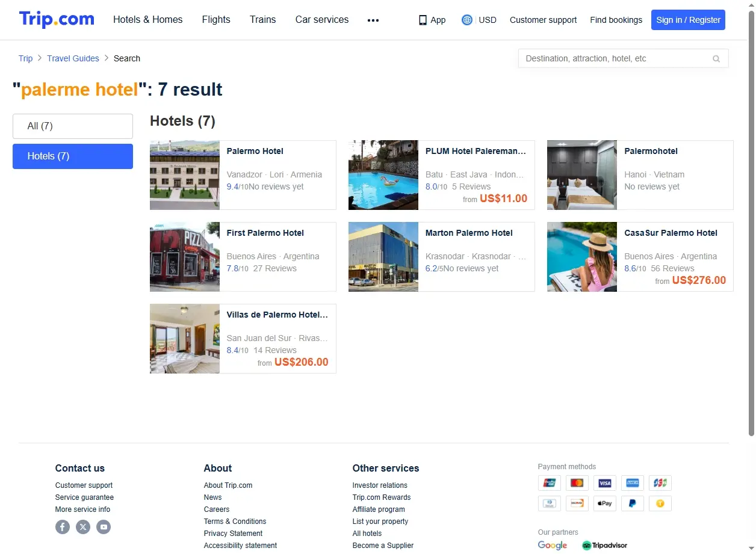Click the Tripadvisor partner logo

604,546
